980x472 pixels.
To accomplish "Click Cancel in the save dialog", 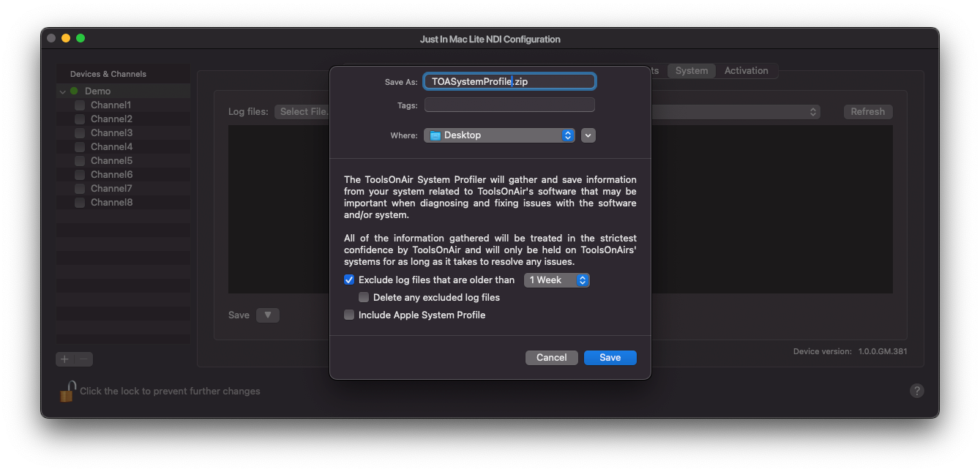I will [552, 358].
